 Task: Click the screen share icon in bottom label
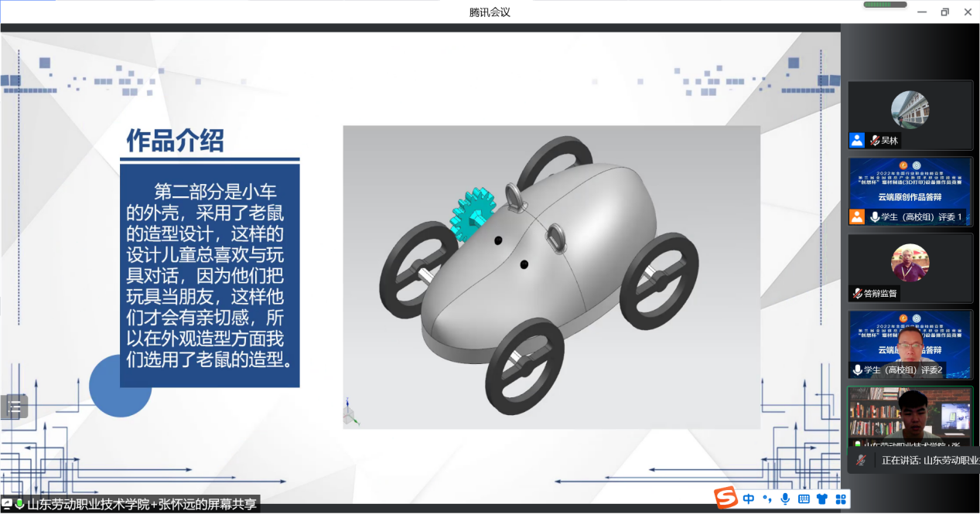pyautogui.click(x=6, y=504)
